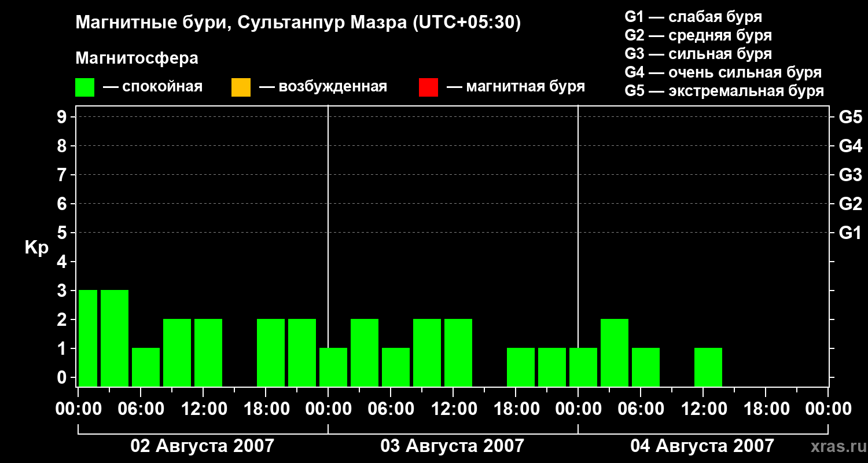868x463 pixels.
Task: Click the 'Kp' y-axis title
Action: pos(36,247)
